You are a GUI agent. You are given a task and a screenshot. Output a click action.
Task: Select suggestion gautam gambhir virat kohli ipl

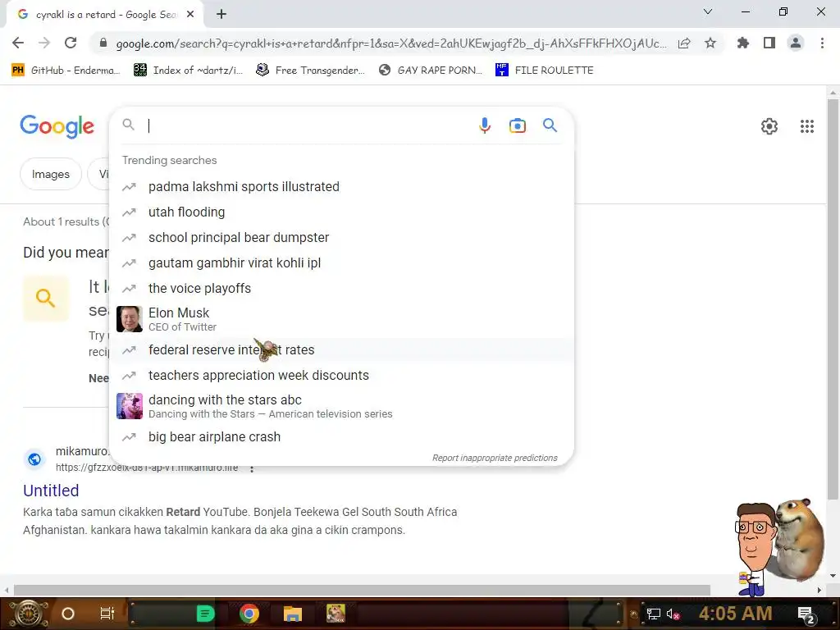coord(342,263)
